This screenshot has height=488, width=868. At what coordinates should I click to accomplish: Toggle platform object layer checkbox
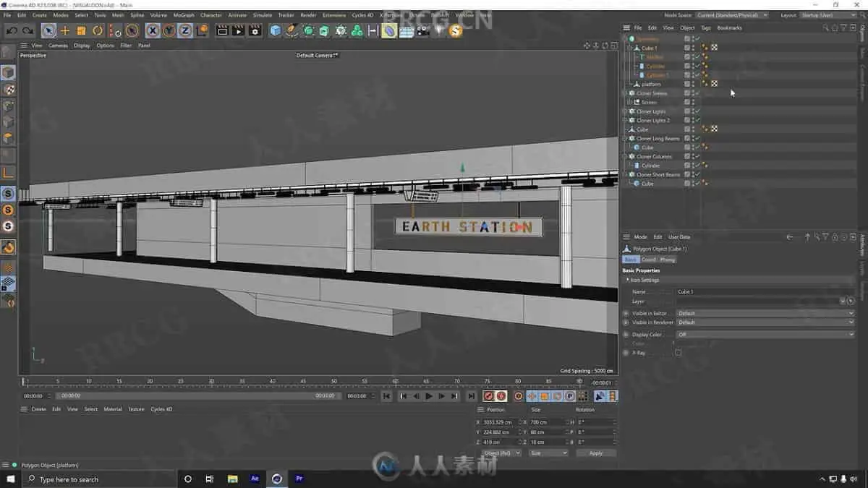tap(687, 84)
